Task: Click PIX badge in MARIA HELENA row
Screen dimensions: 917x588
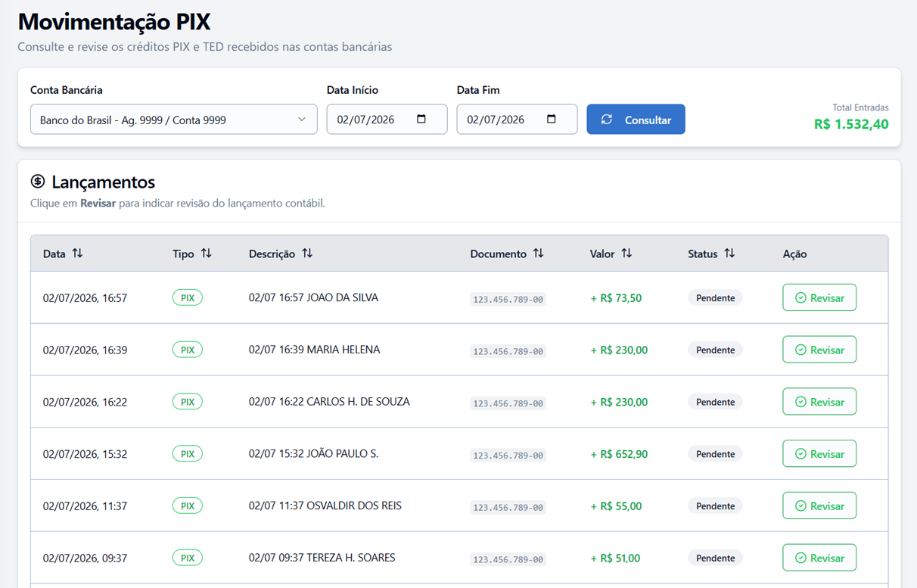Action: 188,350
